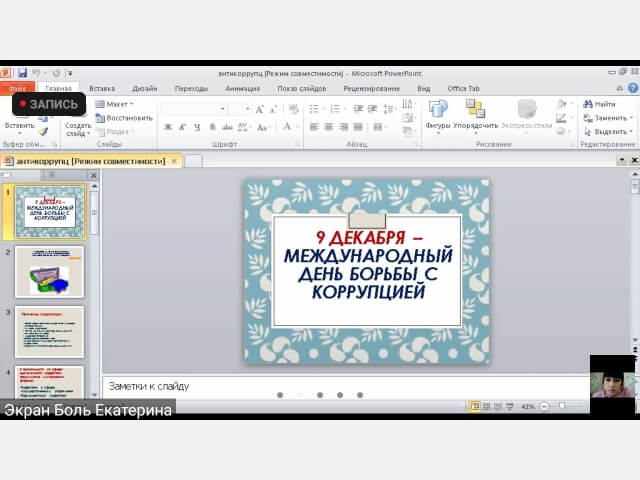
Task: Open the line spacing menu icon
Action: click(x=389, y=109)
